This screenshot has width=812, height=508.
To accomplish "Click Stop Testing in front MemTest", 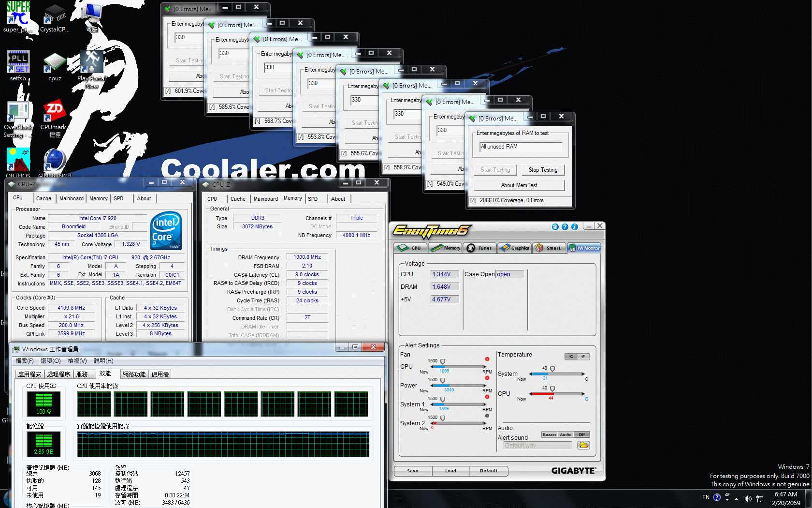I will coord(543,170).
